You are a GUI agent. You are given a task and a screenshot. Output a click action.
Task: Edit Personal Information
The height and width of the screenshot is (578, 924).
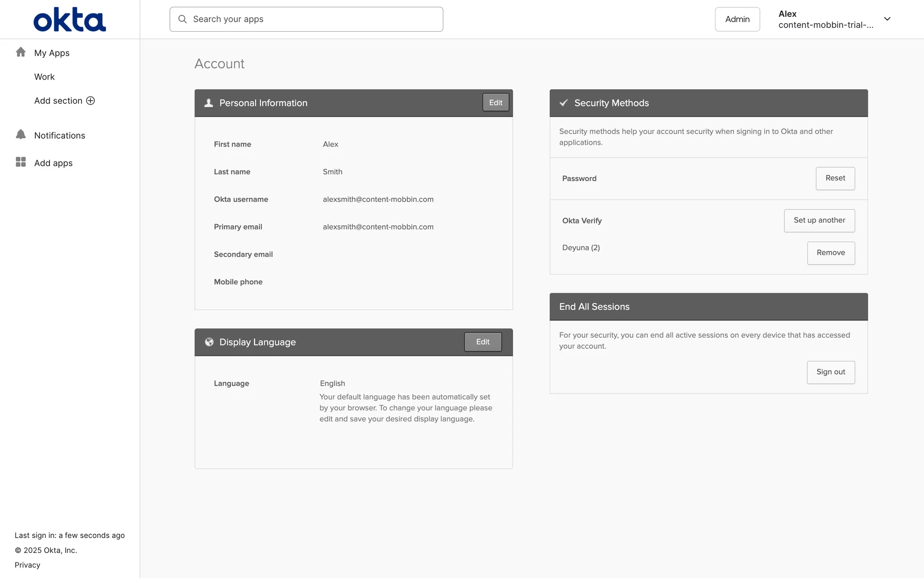(495, 103)
